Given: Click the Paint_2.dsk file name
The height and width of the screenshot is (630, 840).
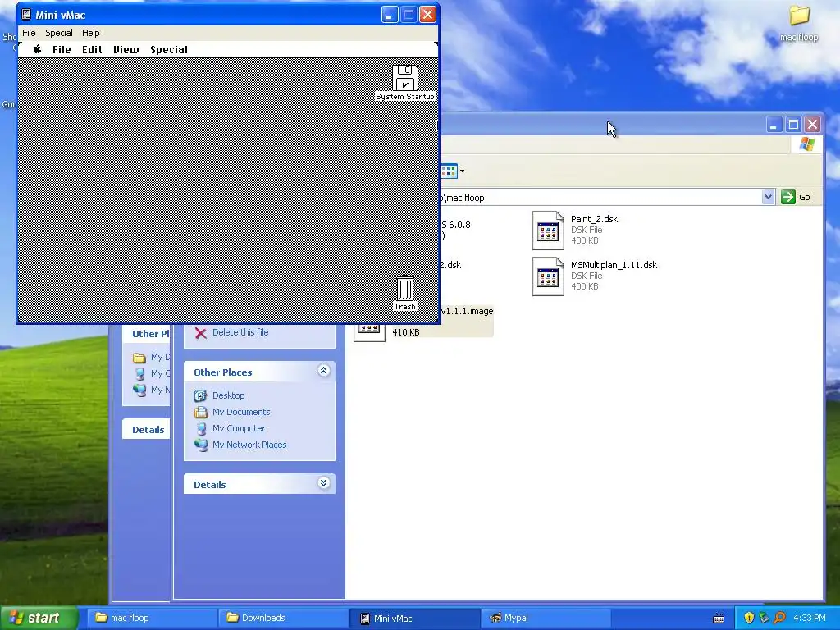Looking at the screenshot, I should pyautogui.click(x=594, y=218).
